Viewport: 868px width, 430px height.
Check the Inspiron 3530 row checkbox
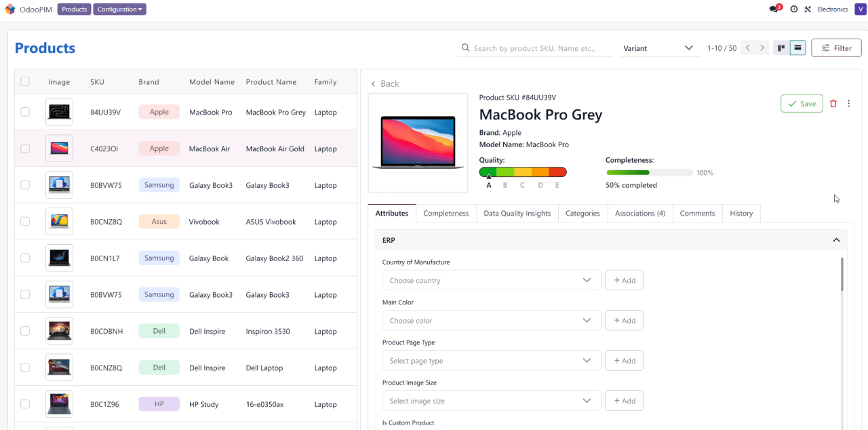pos(25,331)
